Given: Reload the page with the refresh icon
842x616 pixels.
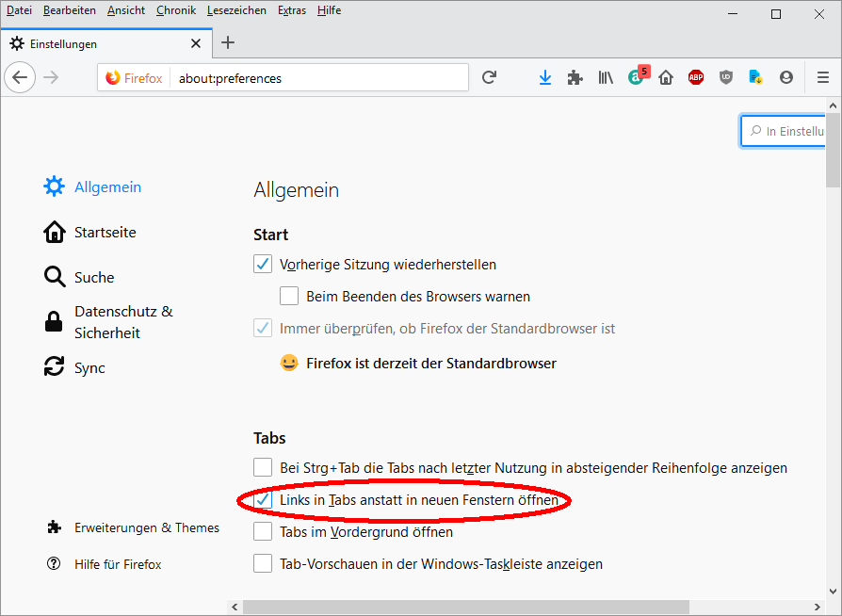Looking at the screenshot, I should pyautogui.click(x=489, y=78).
